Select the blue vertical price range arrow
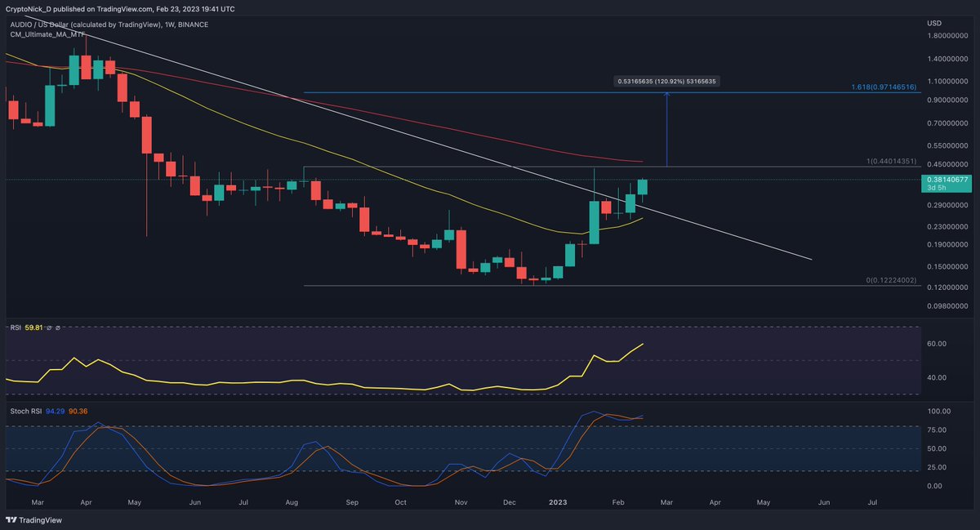The image size is (980, 530). pos(667,130)
